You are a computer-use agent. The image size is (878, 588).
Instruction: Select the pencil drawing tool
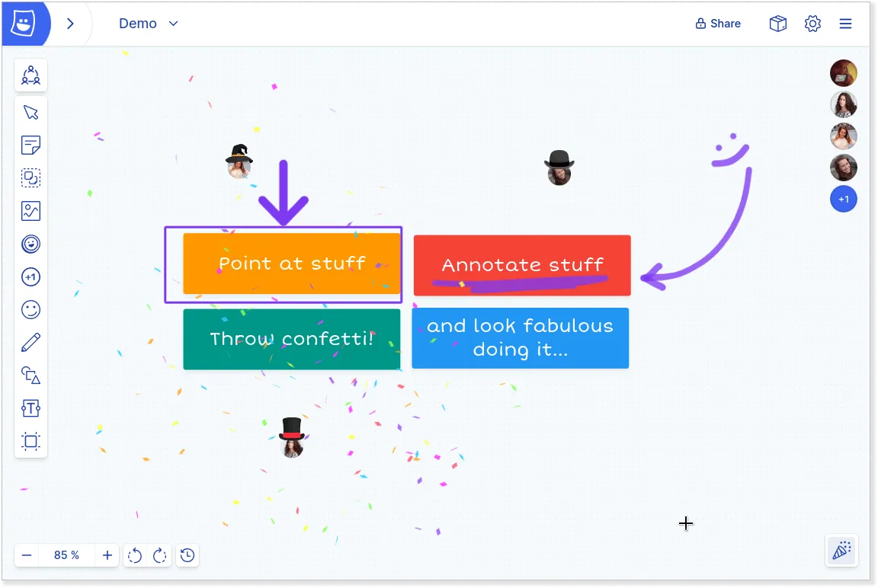coord(31,342)
